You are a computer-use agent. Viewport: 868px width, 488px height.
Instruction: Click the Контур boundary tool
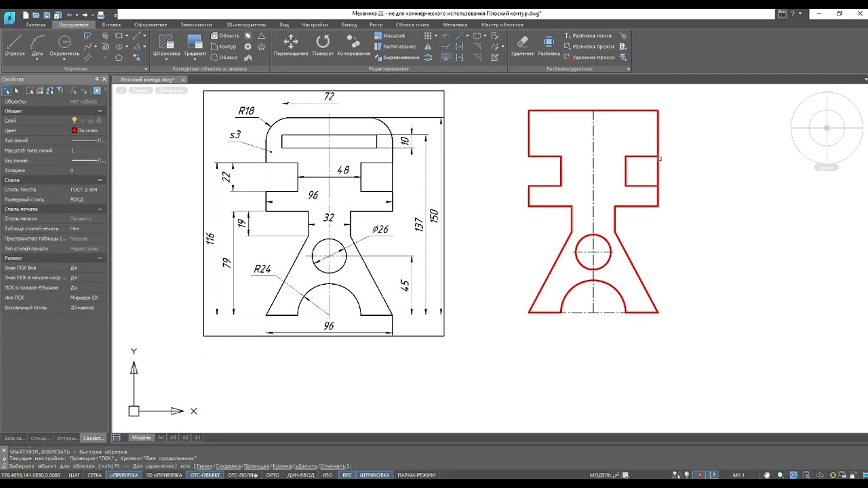[x=224, y=47]
